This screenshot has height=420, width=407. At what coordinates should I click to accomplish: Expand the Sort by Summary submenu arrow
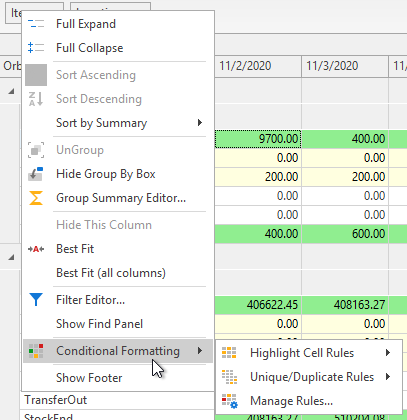[200, 123]
